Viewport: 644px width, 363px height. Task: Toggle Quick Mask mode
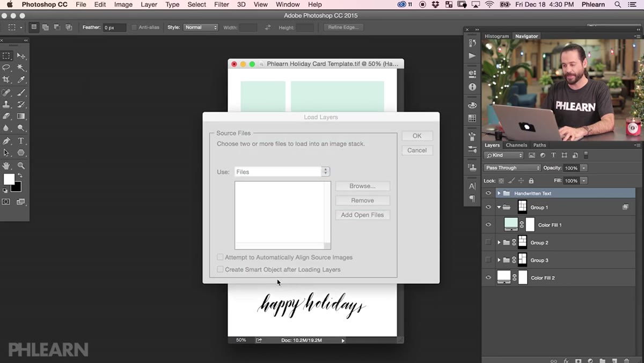[6, 202]
